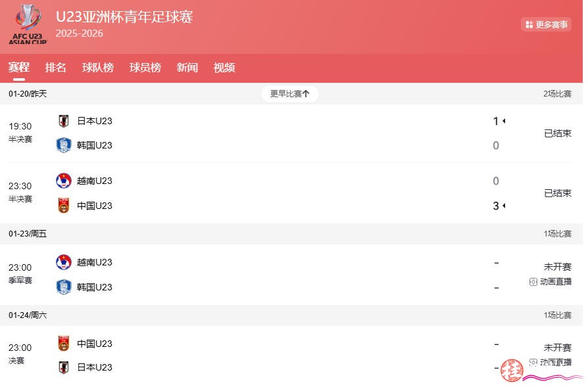Viewport: 588px width, 387px height.
Task: Open 中国U23 team name in the final
Action: pyautogui.click(x=95, y=344)
